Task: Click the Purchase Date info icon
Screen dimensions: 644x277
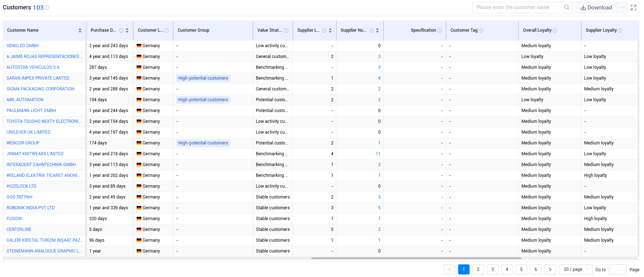Action: point(121,31)
